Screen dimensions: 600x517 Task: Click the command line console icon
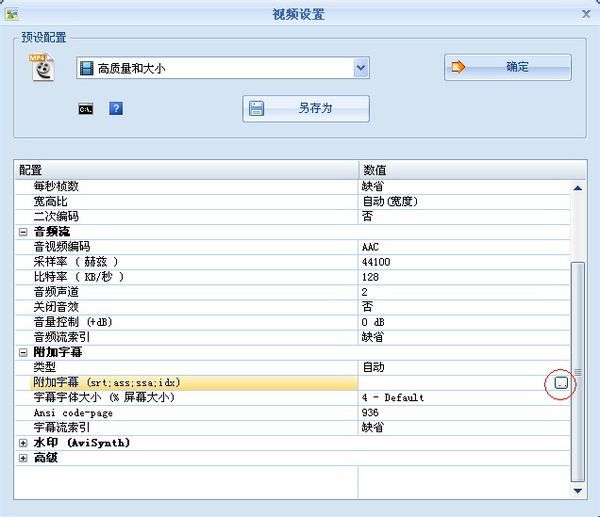86,108
